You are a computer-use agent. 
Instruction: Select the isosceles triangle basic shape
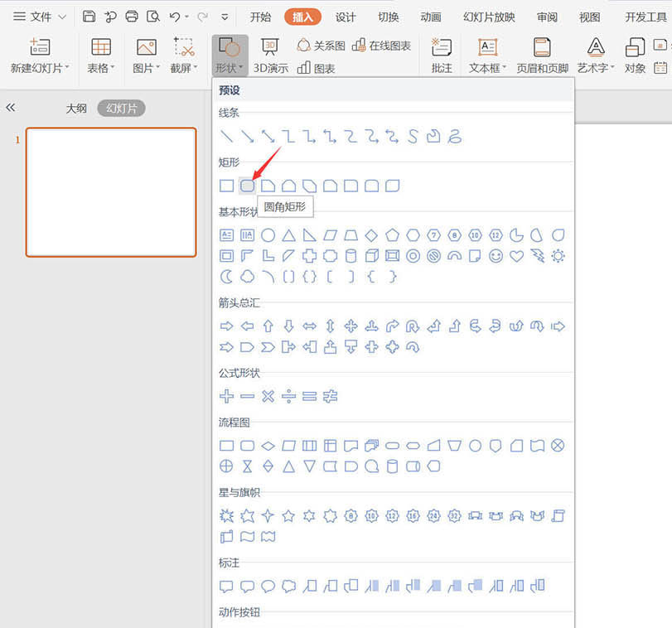(288, 235)
